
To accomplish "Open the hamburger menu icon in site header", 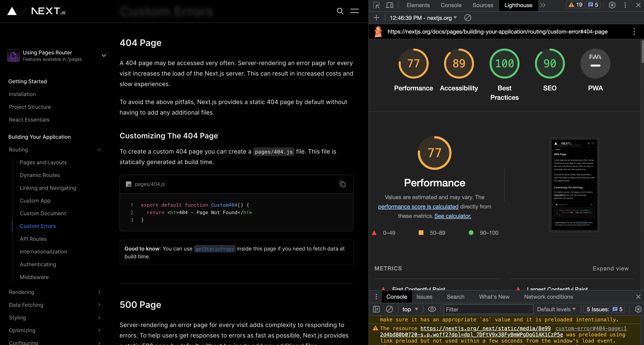I will coord(354,11).
